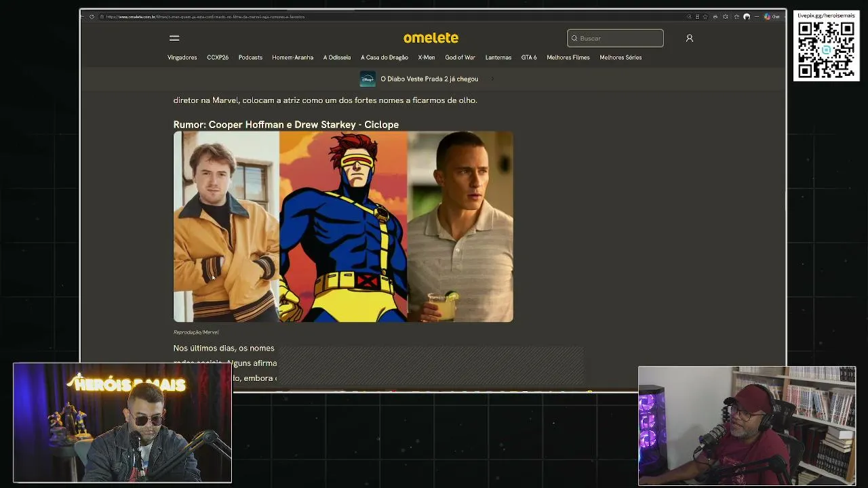Image resolution: width=868 pixels, height=488 pixels.
Task: Click the browser back arrow
Action: tap(83, 17)
